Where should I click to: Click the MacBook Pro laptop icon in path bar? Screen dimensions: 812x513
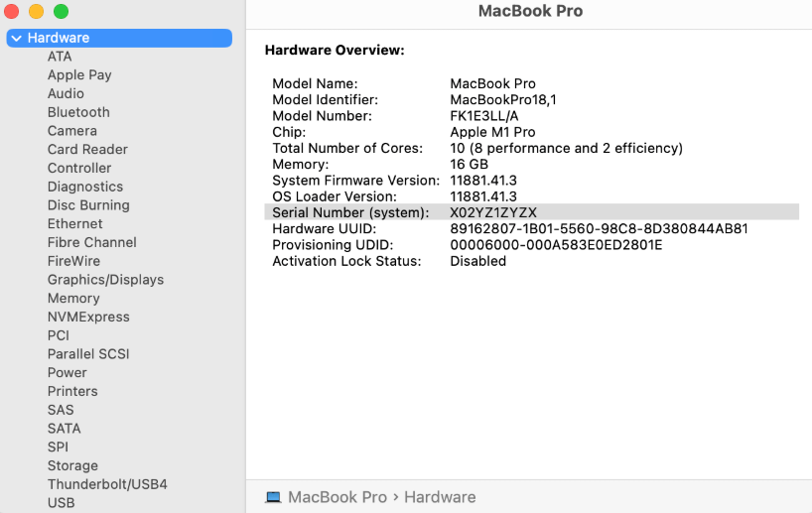click(273, 497)
